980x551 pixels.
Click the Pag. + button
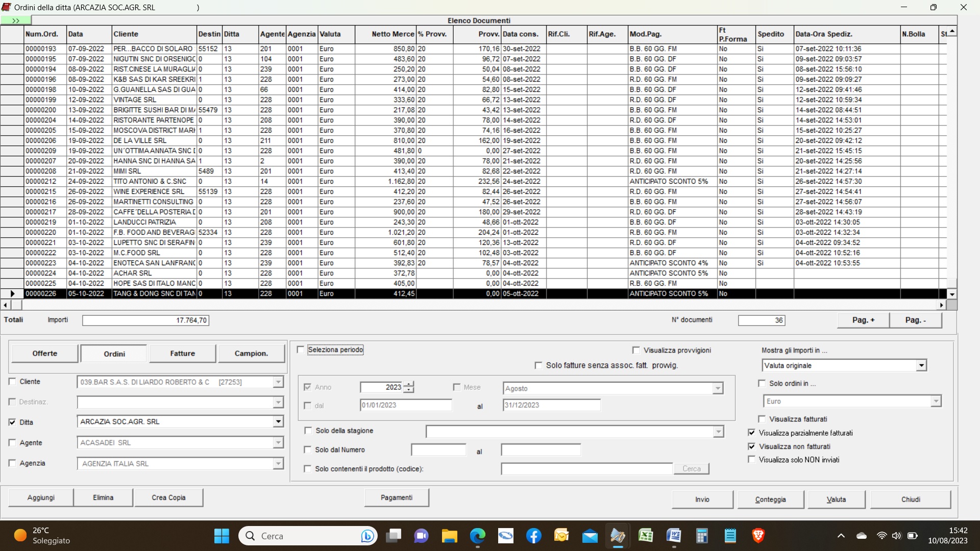point(863,320)
